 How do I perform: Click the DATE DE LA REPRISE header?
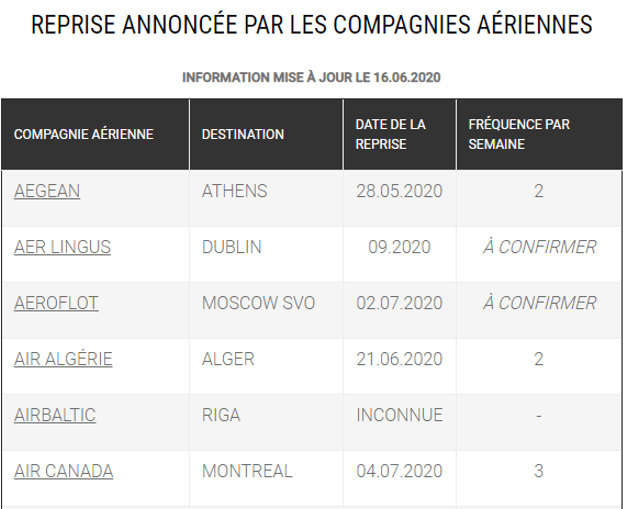(400, 134)
